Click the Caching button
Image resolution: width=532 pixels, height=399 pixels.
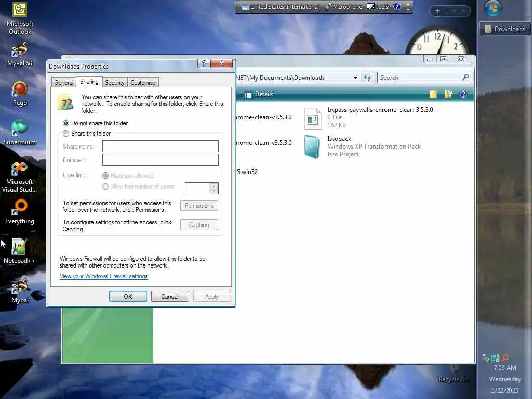coord(199,224)
